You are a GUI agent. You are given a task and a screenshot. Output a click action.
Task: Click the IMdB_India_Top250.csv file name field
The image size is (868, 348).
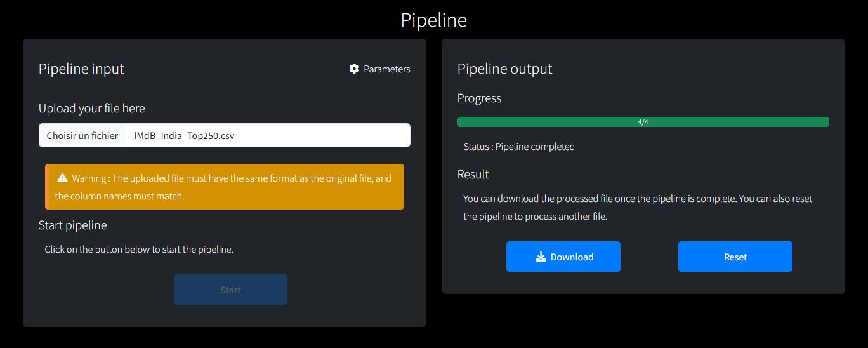tap(268, 135)
